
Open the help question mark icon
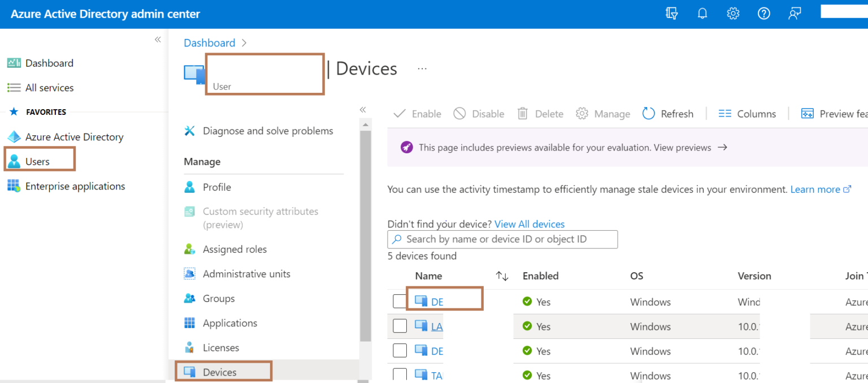763,13
